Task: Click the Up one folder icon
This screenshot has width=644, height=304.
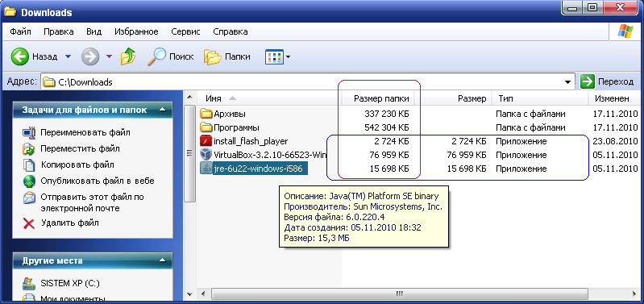Action: [128, 56]
